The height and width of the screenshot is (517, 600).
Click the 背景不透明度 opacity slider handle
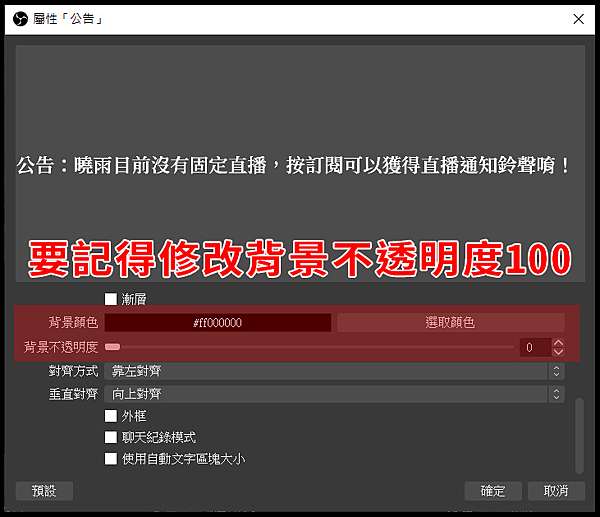pos(112,347)
